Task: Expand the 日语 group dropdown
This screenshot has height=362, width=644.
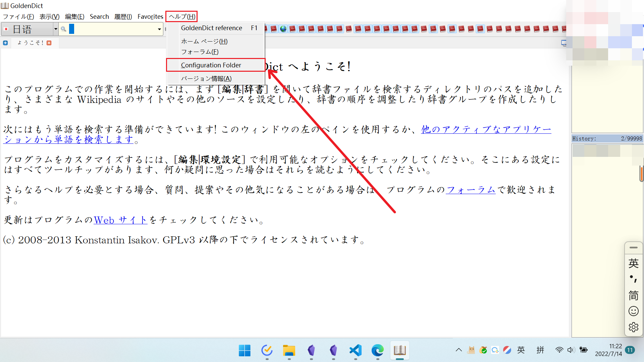Action: pos(56,29)
